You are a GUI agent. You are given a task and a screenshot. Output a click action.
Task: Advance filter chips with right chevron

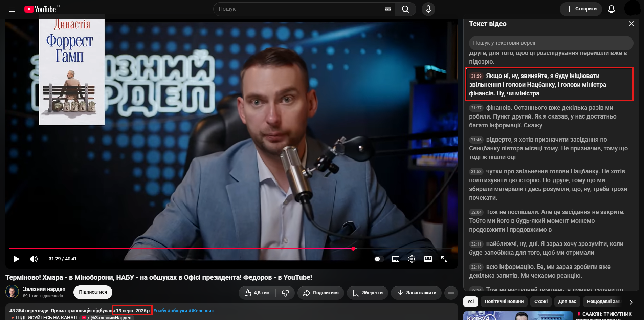pyautogui.click(x=631, y=302)
